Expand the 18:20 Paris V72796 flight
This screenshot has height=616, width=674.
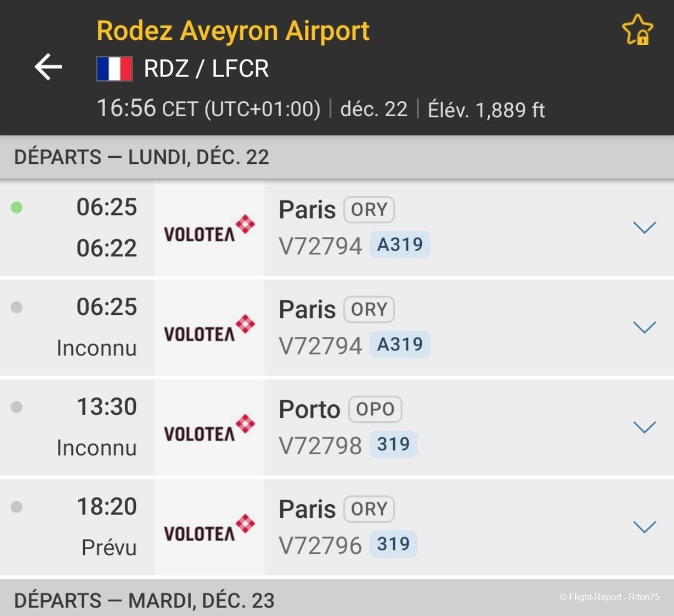click(x=644, y=527)
